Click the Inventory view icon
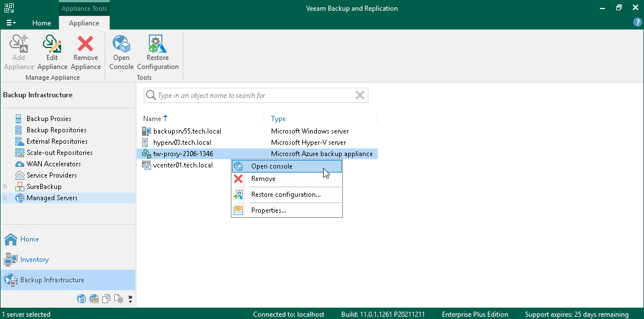Viewport: 644px width, 319px height. coord(11,260)
